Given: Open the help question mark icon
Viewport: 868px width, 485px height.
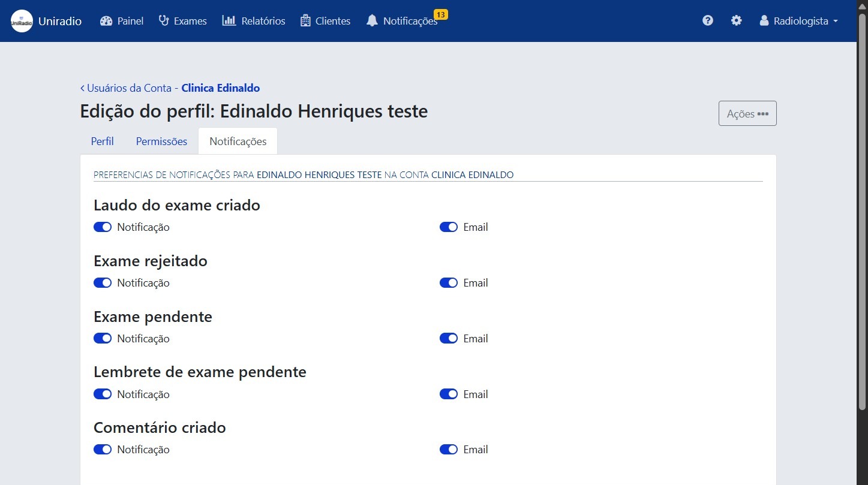Looking at the screenshot, I should (x=708, y=20).
